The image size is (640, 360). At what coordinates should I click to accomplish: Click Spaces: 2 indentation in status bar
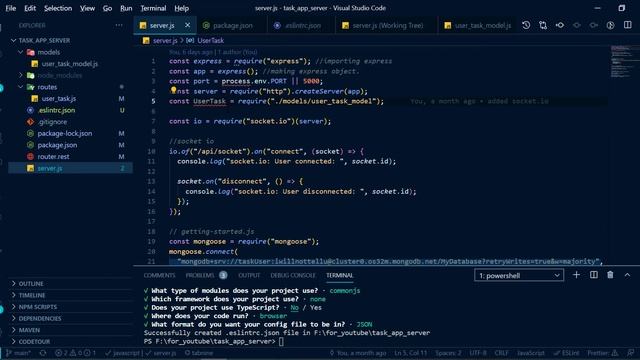click(x=448, y=353)
